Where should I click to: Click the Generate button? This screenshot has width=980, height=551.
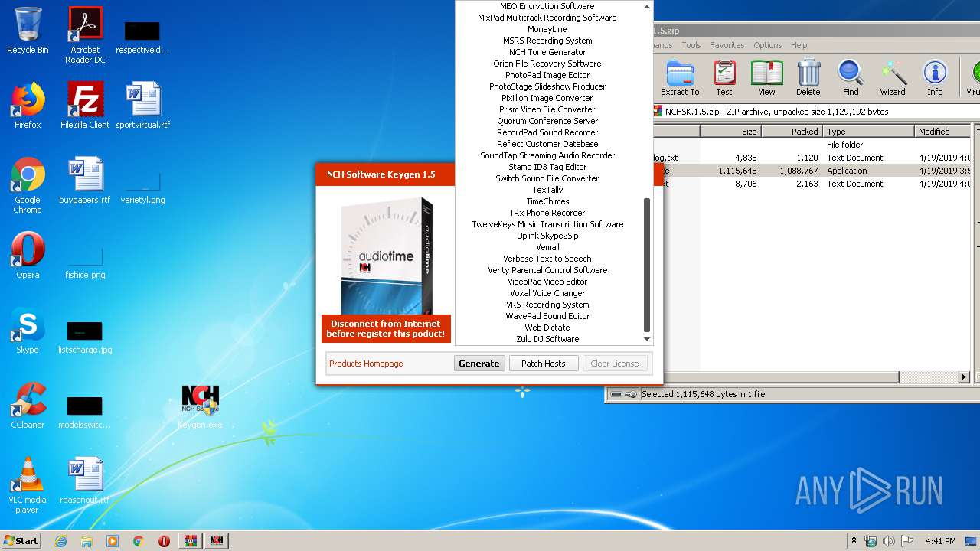tap(479, 364)
